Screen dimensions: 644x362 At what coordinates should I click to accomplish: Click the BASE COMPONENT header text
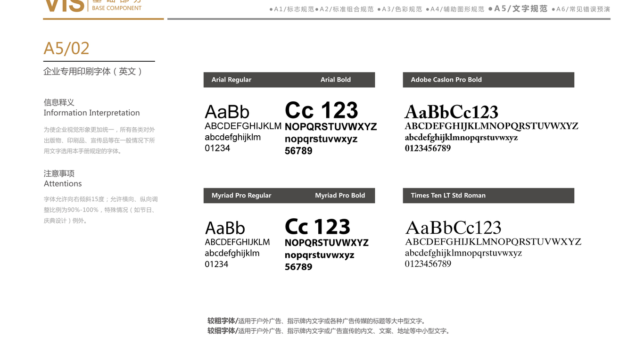(x=117, y=8)
